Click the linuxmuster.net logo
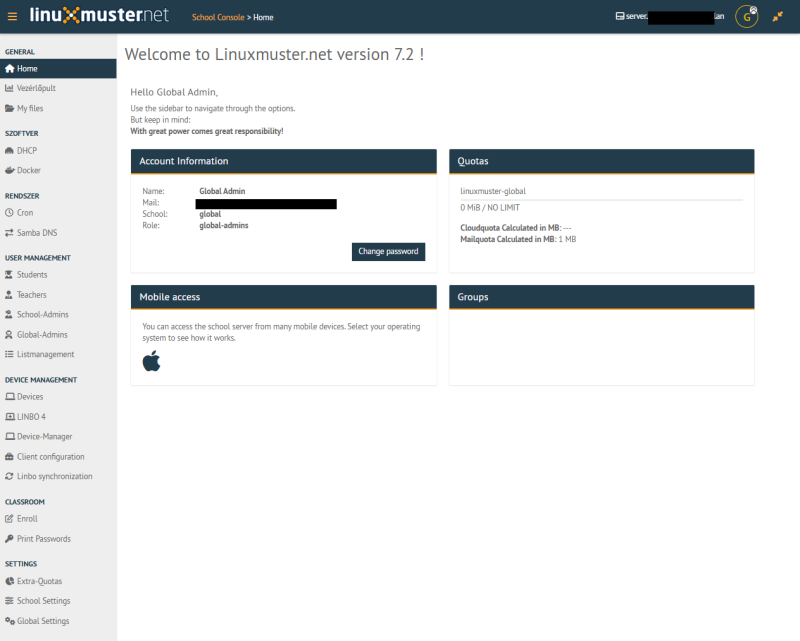 (x=99, y=15)
